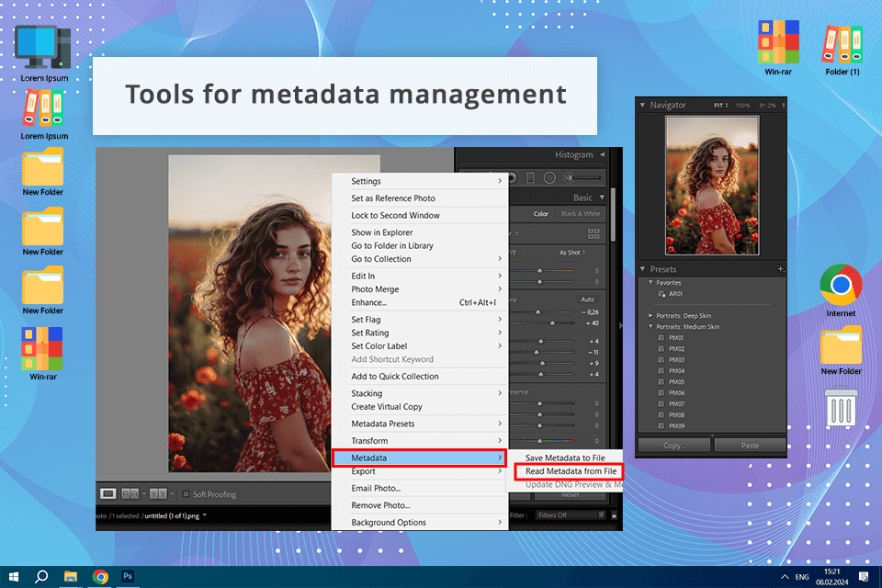Click the Auto tone button
The image size is (882, 588).
588,300
